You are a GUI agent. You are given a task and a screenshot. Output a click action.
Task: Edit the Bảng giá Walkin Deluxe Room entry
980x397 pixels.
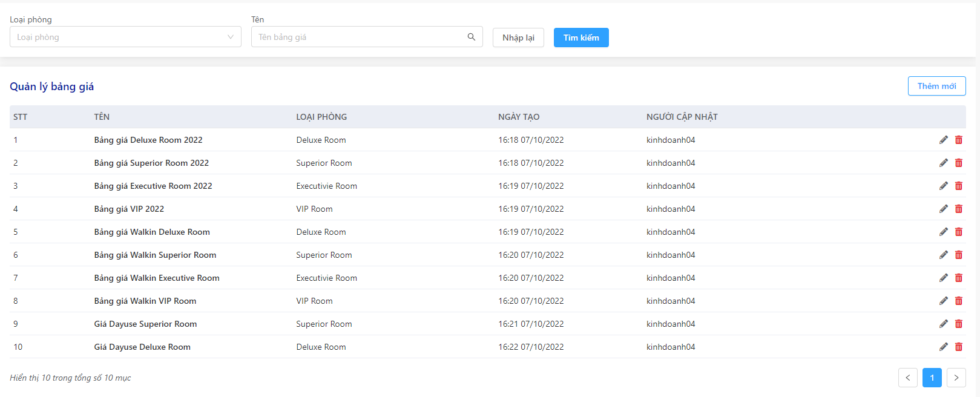click(944, 232)
